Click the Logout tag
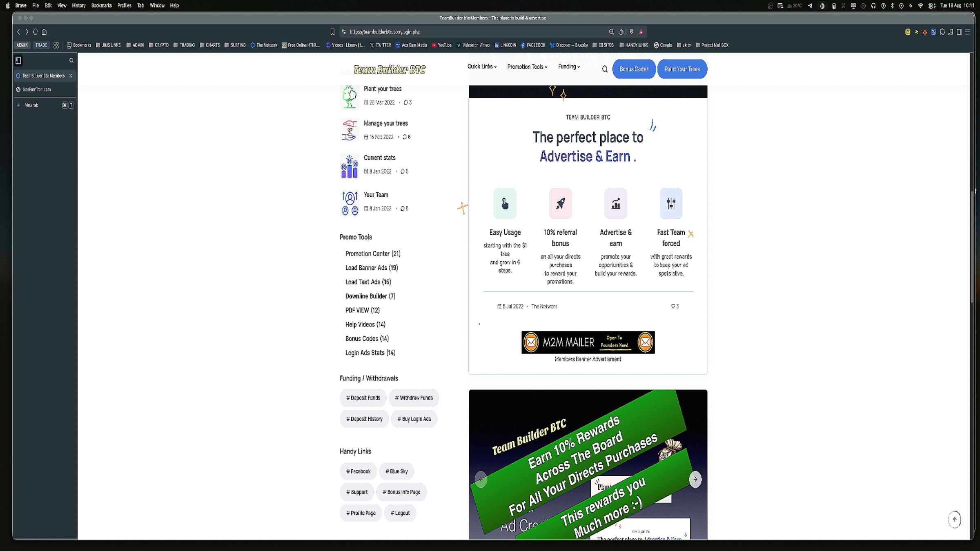Viewport: 980px width, 551px height. pyautogui.click(x=400, y=513)
